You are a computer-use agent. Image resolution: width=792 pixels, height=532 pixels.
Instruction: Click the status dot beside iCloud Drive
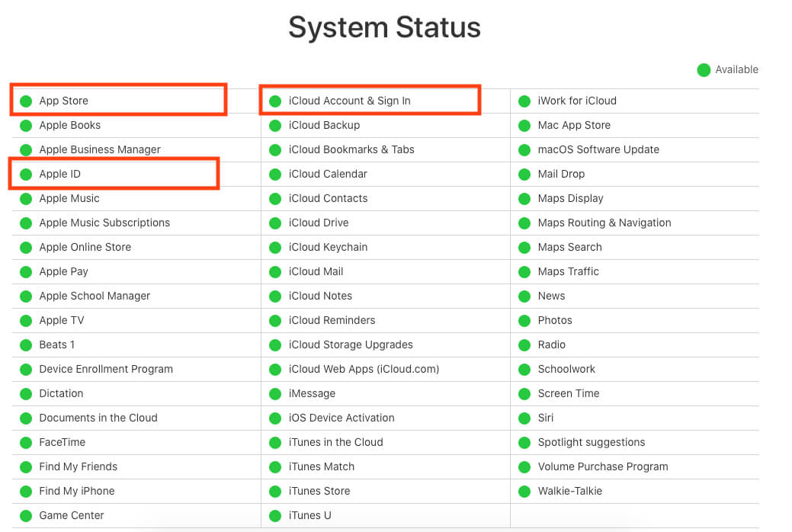point(275,223)
